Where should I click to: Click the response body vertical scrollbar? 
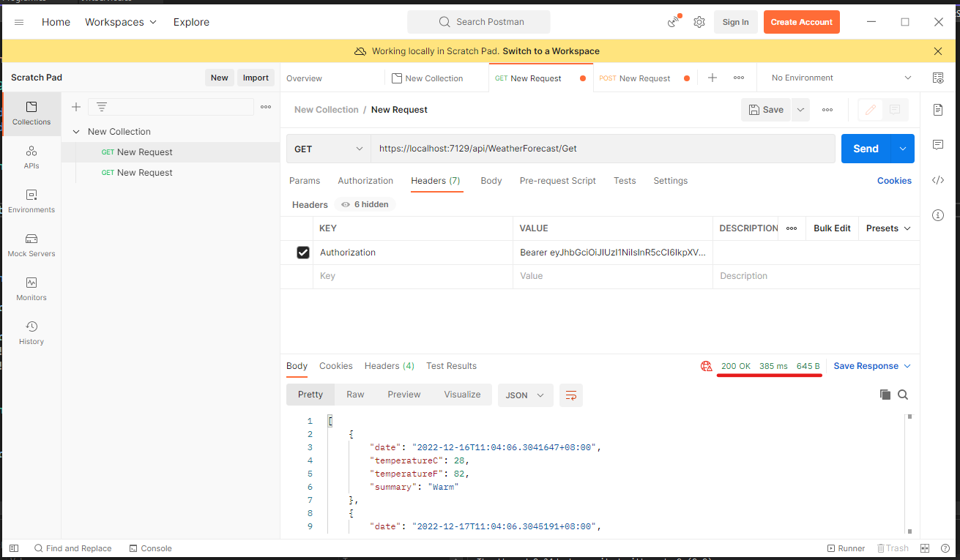pyautogui.click(x=909, y=474)
